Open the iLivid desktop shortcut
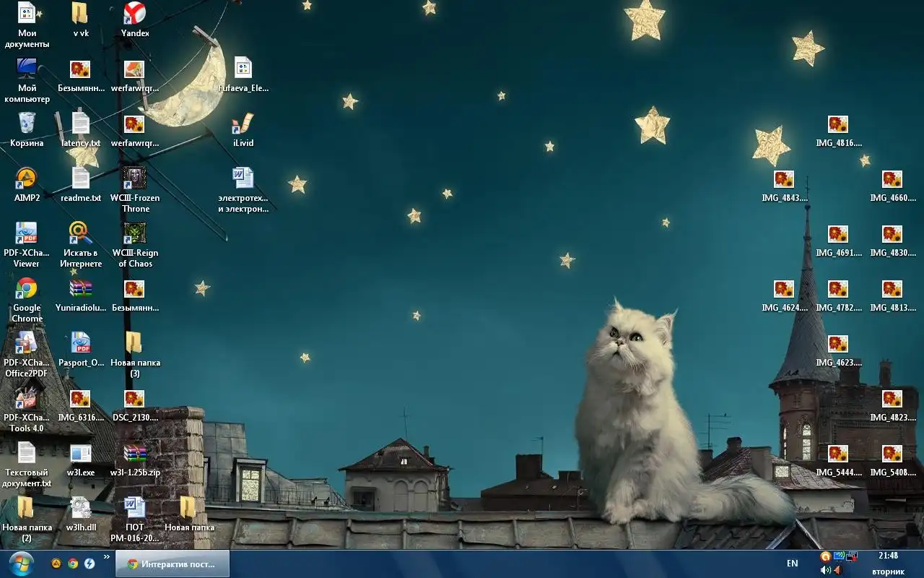924x578 pixels. [243, 124]
